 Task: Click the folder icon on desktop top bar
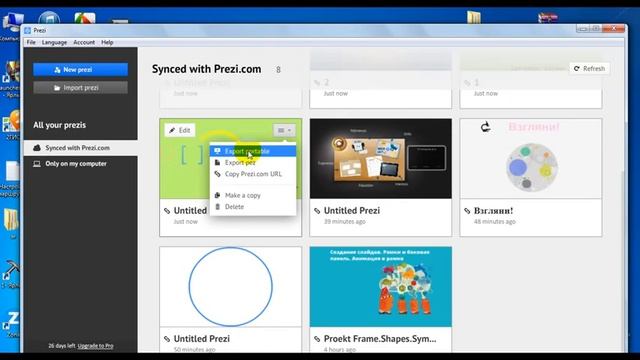coord(474,17)
